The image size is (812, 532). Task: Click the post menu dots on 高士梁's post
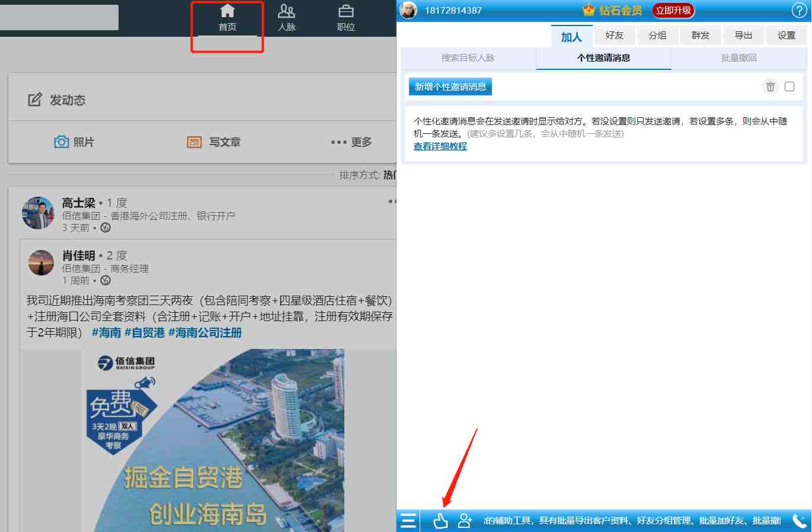(x=392, y=202)
